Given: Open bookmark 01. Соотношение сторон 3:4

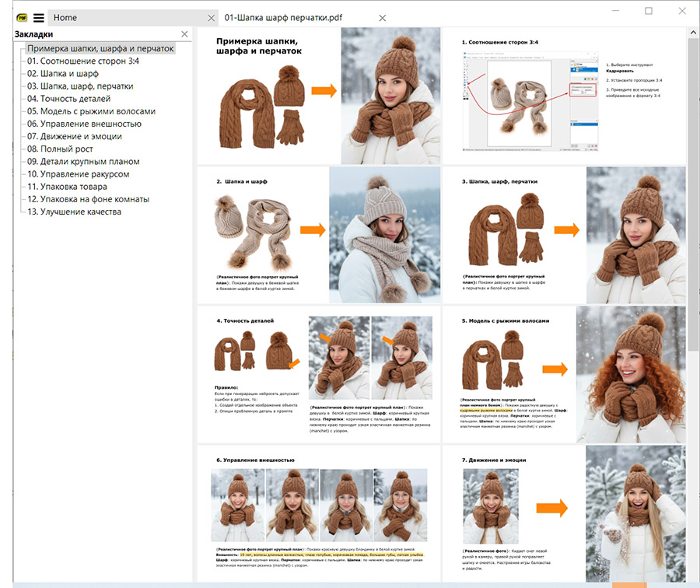Looking at the screenshot, I should coord(83,61).
